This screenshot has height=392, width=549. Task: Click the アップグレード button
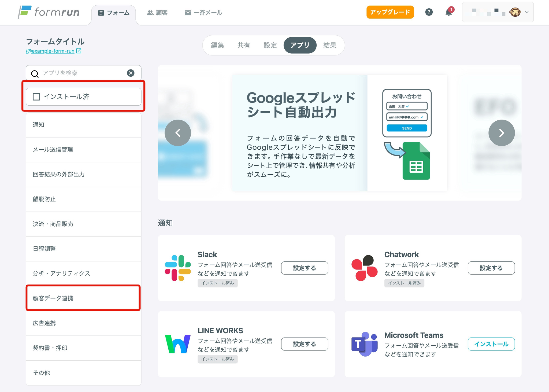[x=390, y=12]
